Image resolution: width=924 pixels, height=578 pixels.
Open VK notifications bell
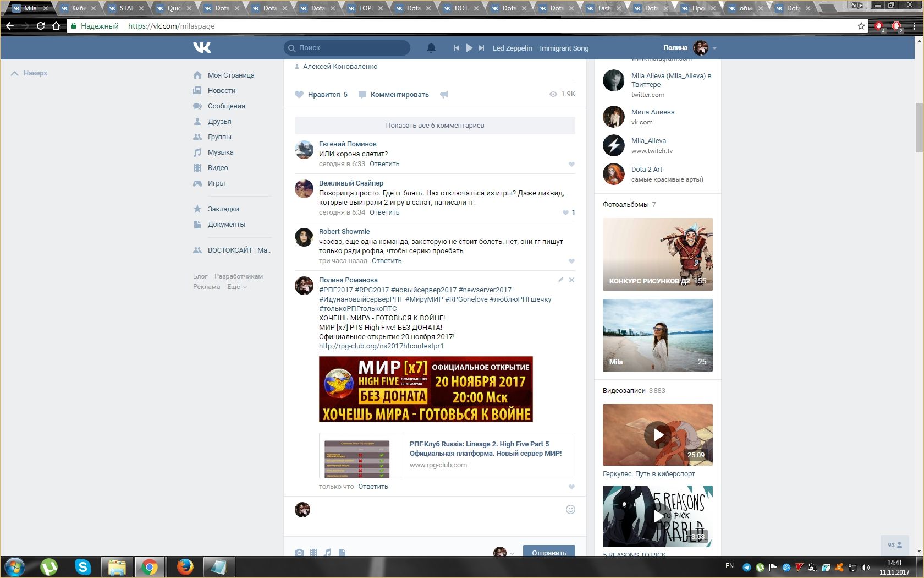(431, 48)
